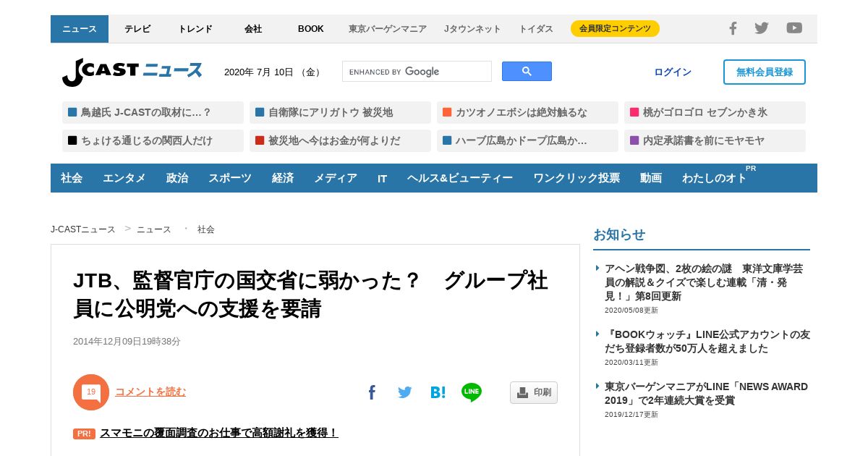Open notice 東京バーゲンマニアがLINE NEWS AWARD
The height and width of the screenshot is (456, 868).
click(706, 393)
